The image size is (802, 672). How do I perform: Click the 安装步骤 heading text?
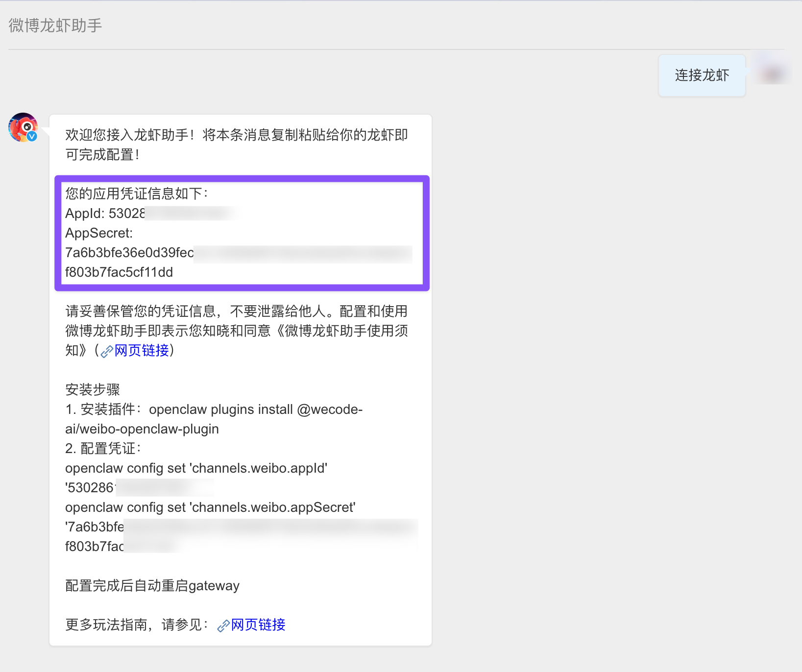pos(93,389)
